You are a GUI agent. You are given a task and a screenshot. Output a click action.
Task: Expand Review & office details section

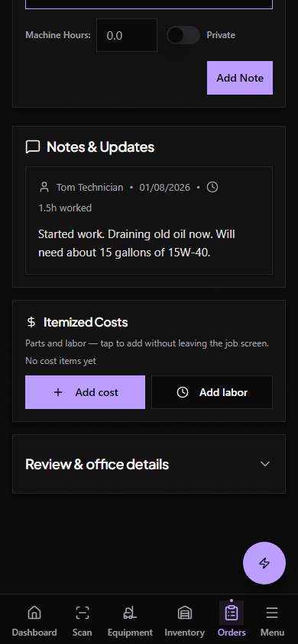[x=149, y=464]
